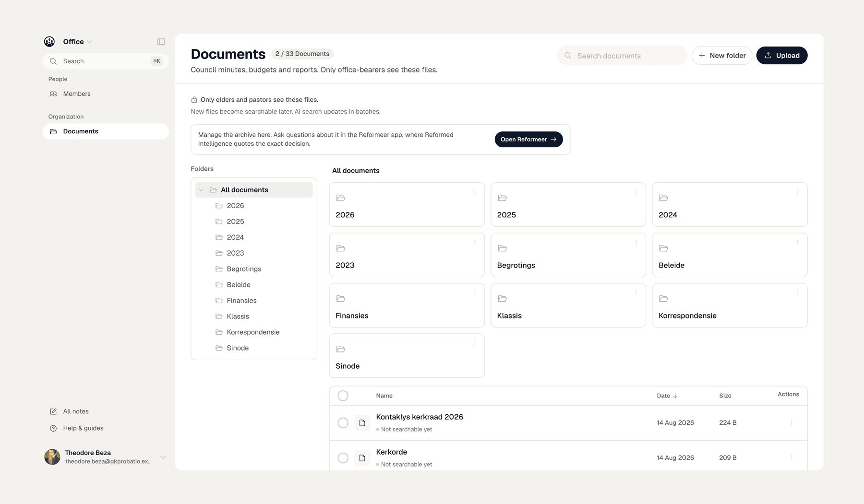Image resolution: width=864 pixels, height=504 pixels.
Task: Expand the Office workspace switcher
Action: point(77,42)
